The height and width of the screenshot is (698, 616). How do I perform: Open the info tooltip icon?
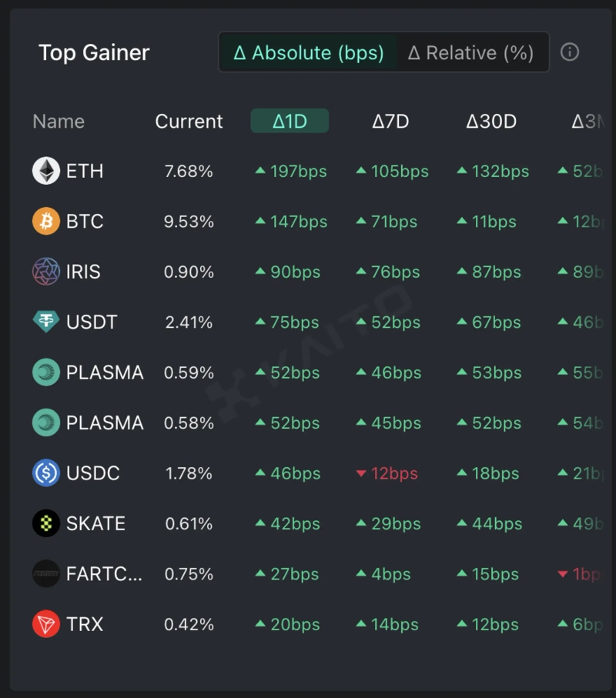coord(570,52)
